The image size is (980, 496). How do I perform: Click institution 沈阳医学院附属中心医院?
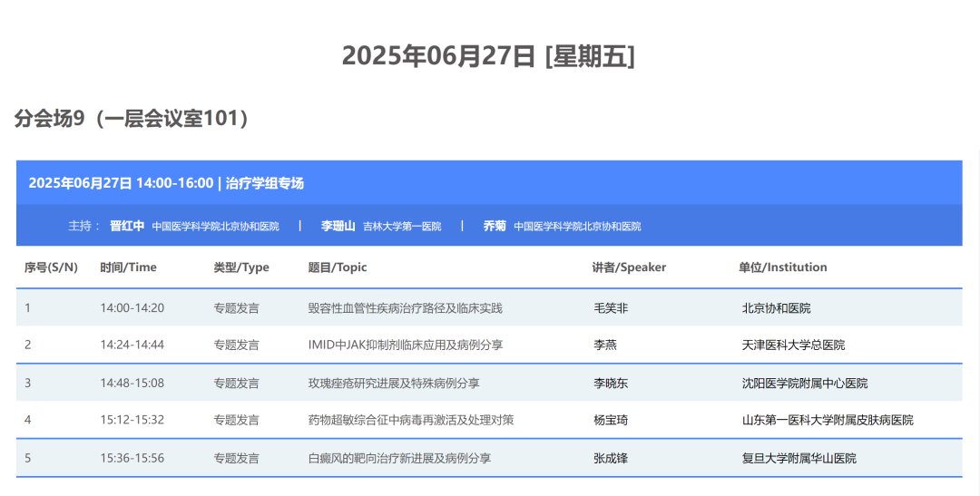[x=805, y=383]
